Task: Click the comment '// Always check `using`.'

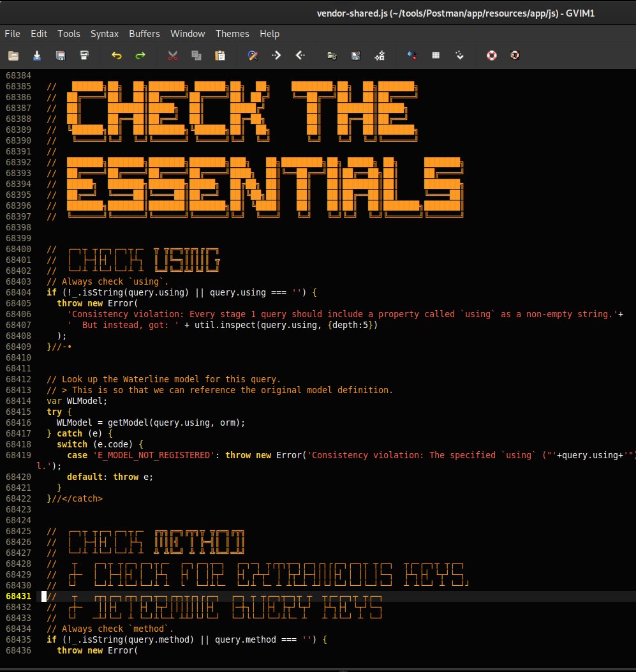Action: (108, 281)
